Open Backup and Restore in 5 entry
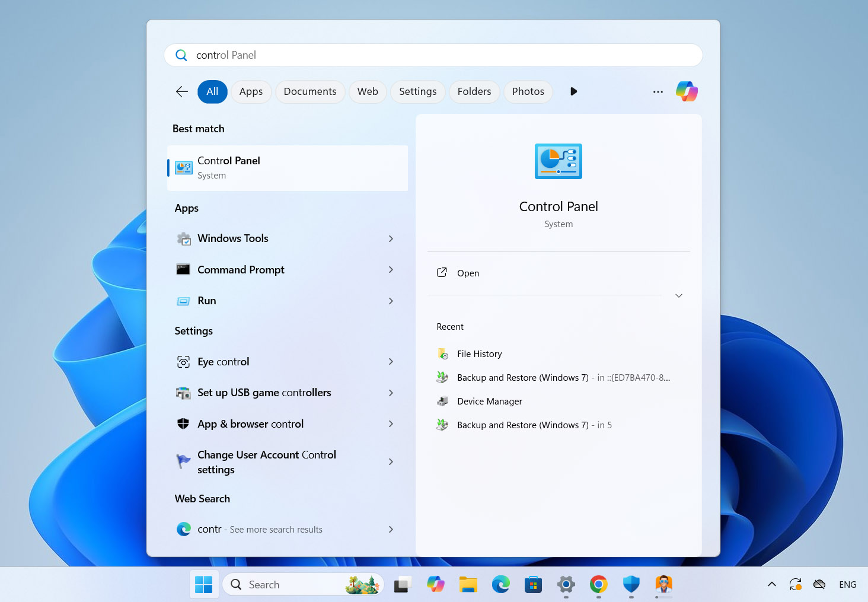The height and width of the screenshot is (602, 868). click(535, 425)
